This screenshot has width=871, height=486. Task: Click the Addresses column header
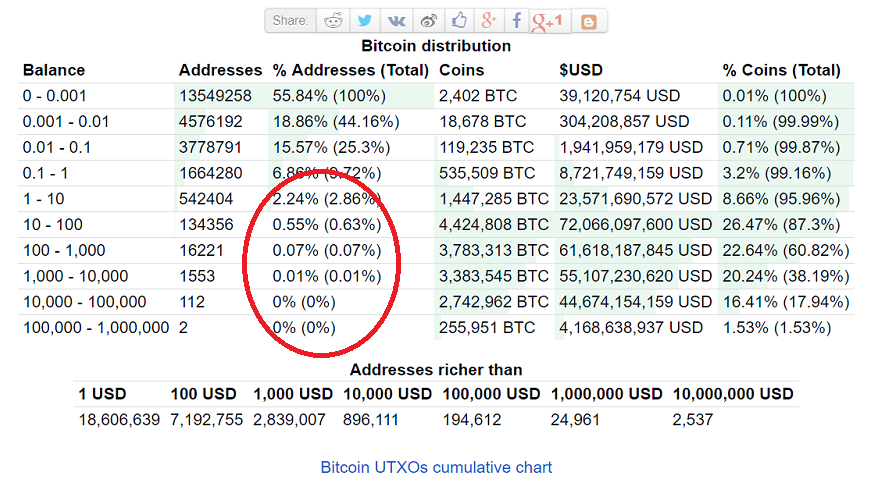220,70
